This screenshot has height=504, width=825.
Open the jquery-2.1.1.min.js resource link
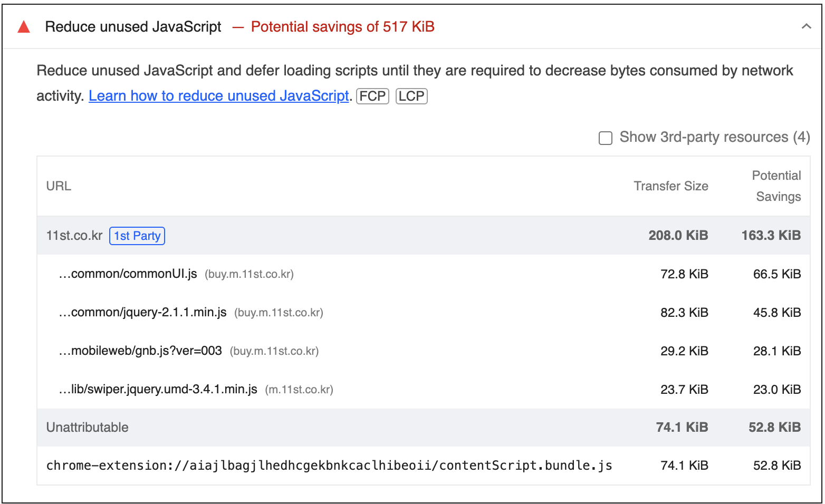point(142,313)
